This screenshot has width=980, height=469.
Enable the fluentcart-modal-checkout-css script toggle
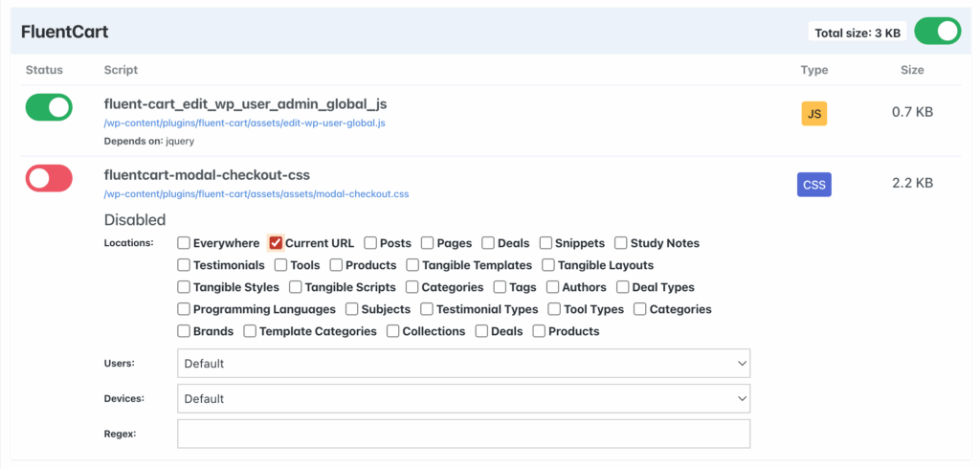[49, 178]
